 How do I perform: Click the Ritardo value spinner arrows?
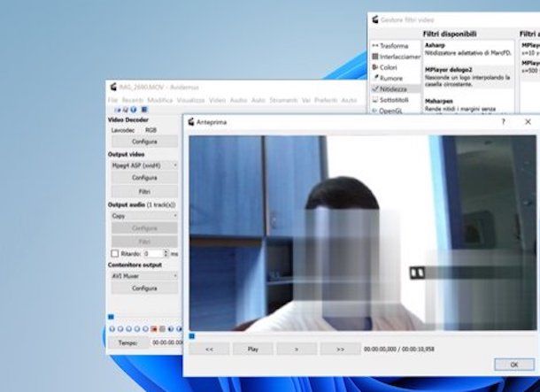166,254
